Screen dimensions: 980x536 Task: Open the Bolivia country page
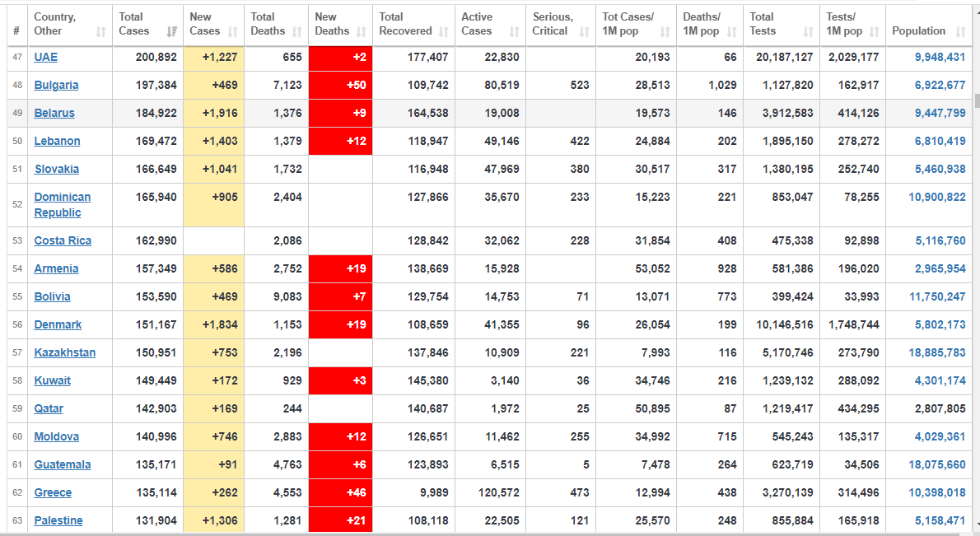click(x=52, y=296)
